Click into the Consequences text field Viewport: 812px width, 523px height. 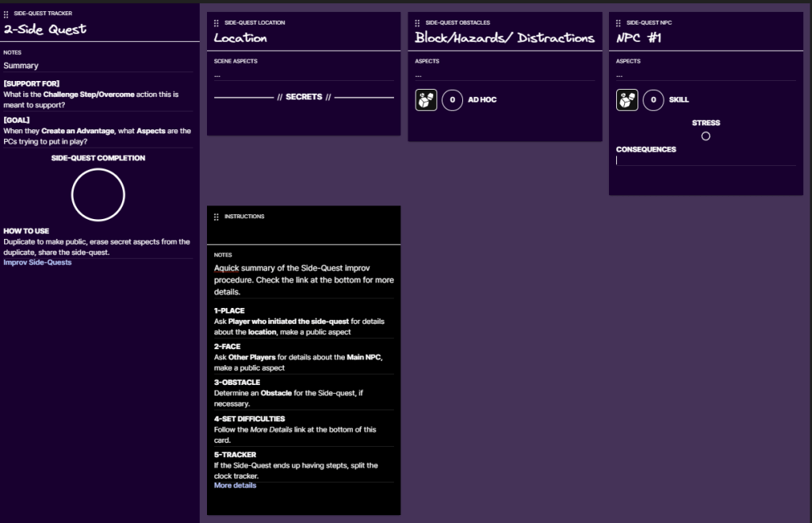click(x=706, y=160)
